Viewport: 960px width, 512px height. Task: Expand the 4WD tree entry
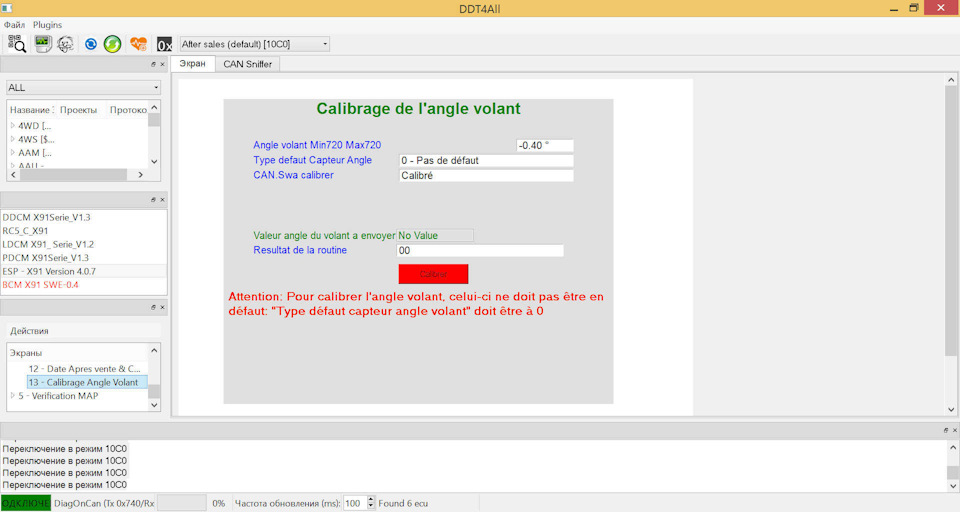12,126
